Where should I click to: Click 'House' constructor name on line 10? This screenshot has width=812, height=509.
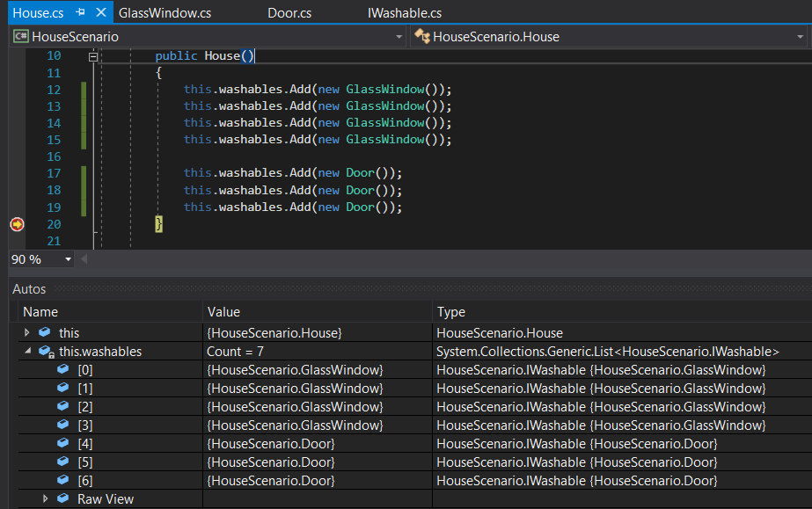223,56
